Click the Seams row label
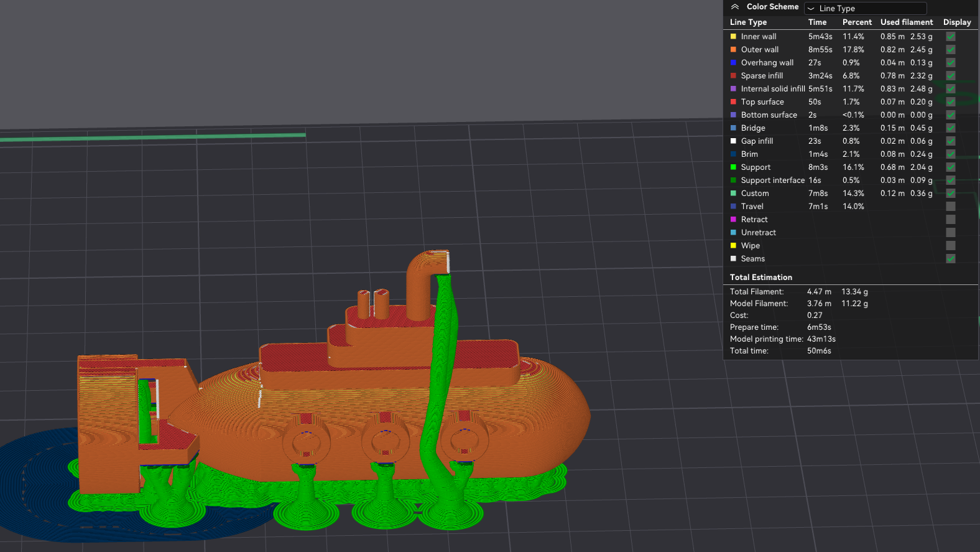Image resolution: width=980 pixels, height=552 pixels. (x=752, y=259)
